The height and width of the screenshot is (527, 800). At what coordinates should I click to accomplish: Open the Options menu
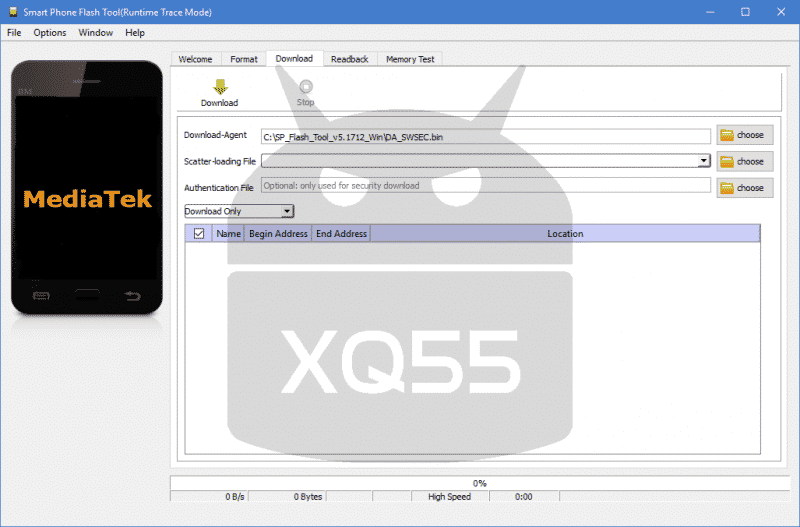[50, 33]
